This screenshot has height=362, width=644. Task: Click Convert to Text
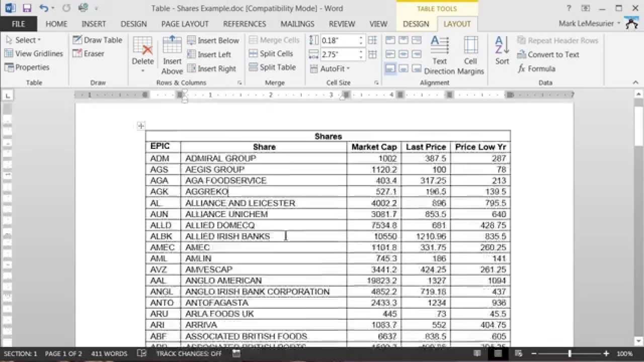tap(548, 54)
